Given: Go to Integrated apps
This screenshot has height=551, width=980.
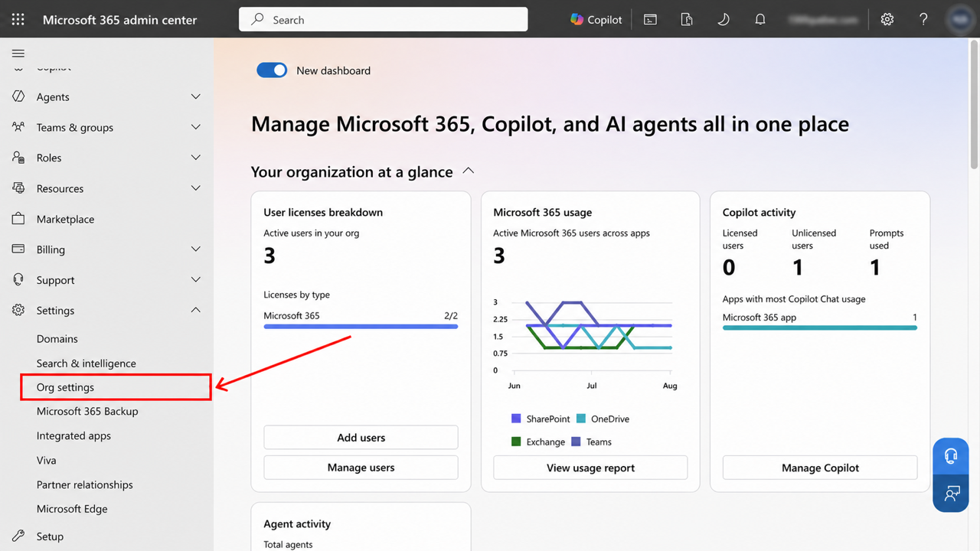Looking at the screenshot, I should (73, 436).
